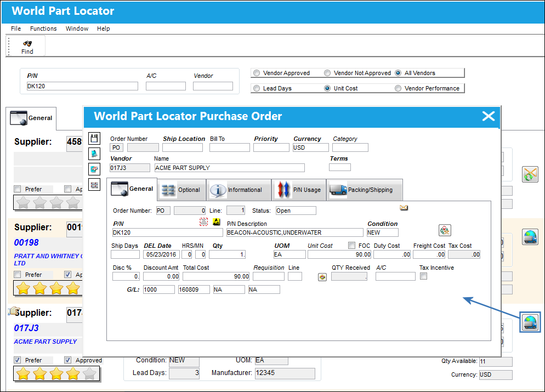Open the File menu
The width and height of the screenshot is (545, 392).
click(16, 29)
